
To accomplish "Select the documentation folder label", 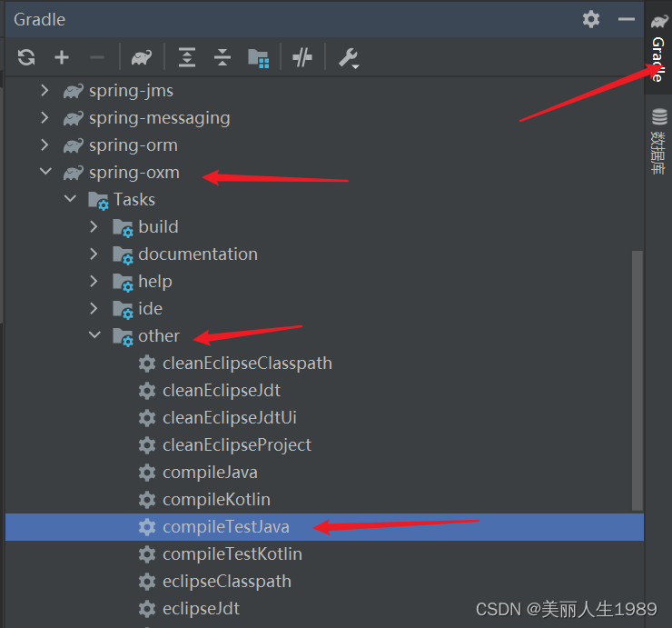I will pos(198,254).
